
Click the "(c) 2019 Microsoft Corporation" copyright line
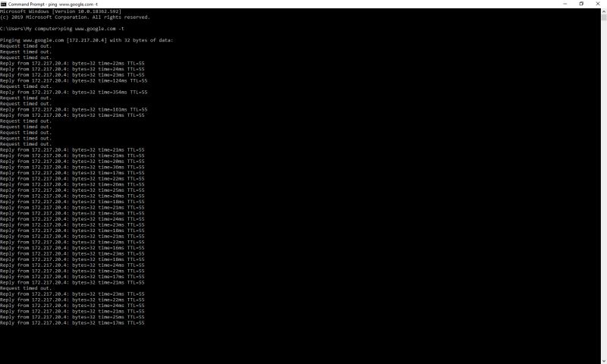[x=74, y=17]
